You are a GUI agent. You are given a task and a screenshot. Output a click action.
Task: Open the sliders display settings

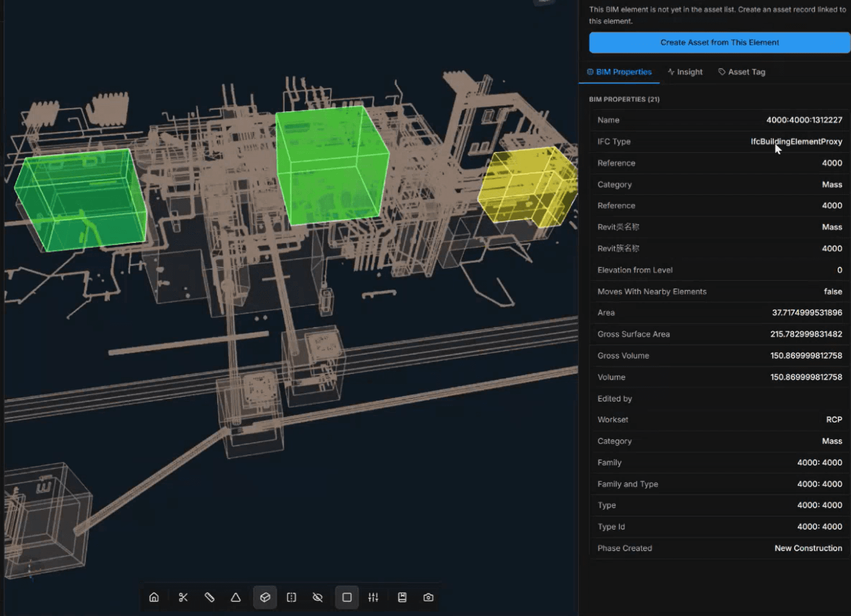(x=374, y=597)
